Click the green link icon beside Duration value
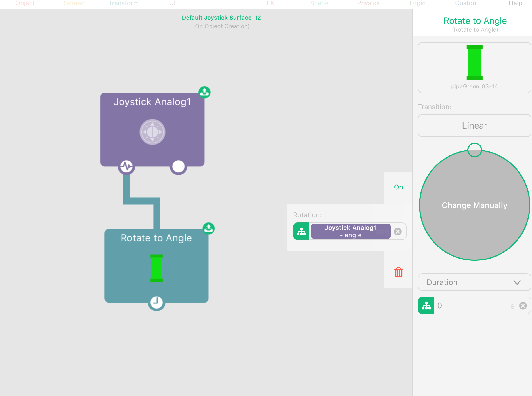 426,306
